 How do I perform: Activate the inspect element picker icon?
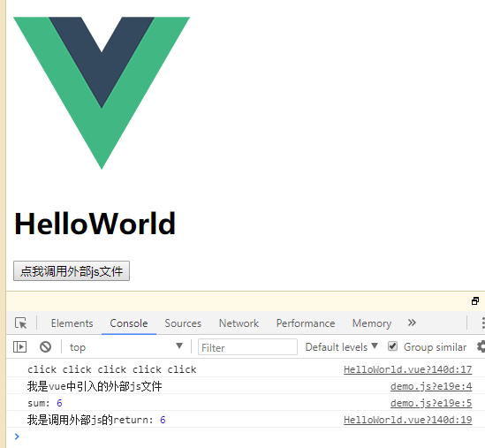coord(20,323)
